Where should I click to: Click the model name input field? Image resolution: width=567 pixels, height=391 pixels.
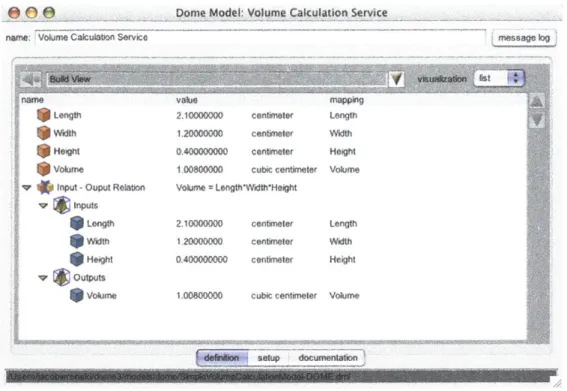coord(260,37)
